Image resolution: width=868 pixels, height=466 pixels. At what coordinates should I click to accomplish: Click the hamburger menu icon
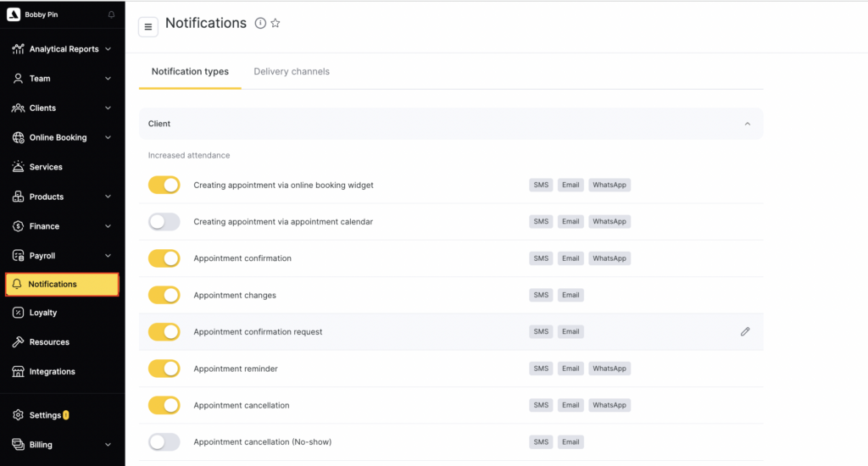coord(148,27)
